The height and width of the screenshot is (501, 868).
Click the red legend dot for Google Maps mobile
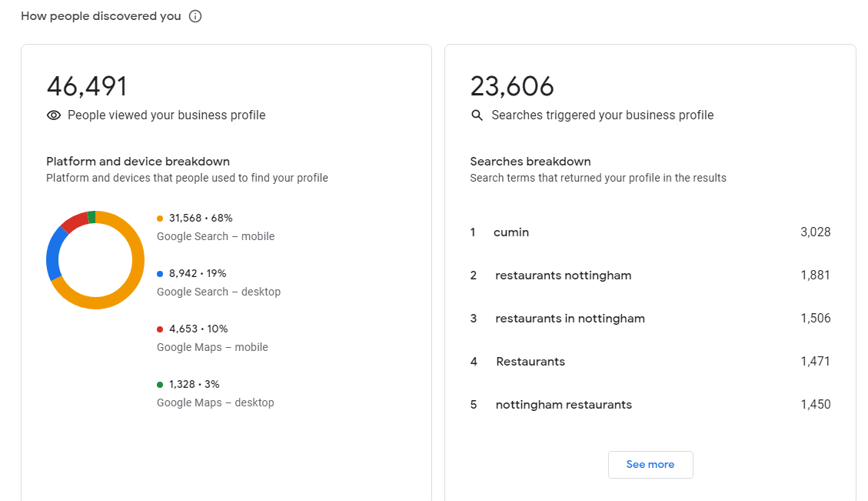160,329
